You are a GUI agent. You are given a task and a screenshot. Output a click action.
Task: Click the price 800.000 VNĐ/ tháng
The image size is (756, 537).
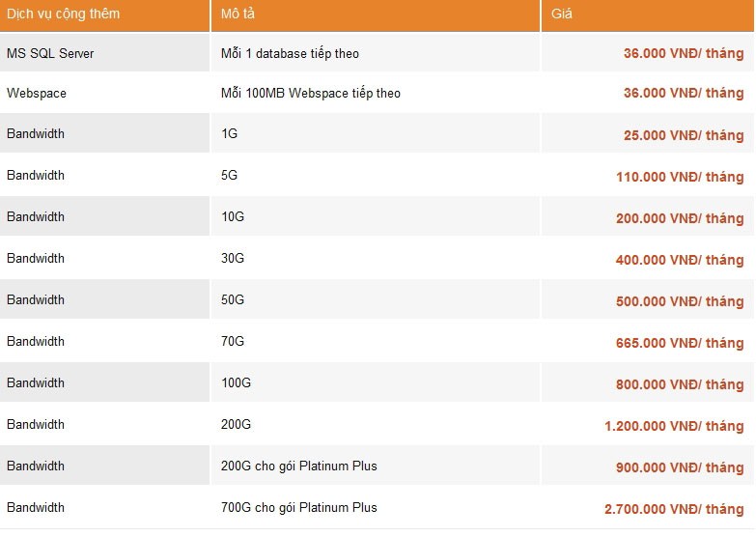click(680, 384)
